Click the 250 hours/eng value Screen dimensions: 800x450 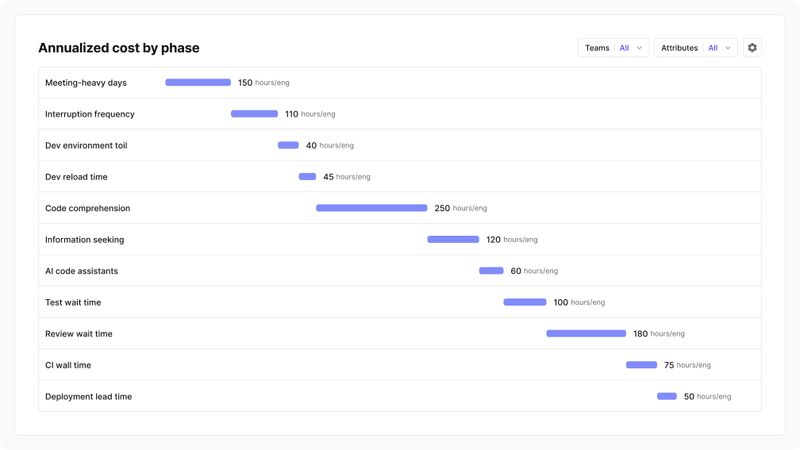[x=460, y=208]
